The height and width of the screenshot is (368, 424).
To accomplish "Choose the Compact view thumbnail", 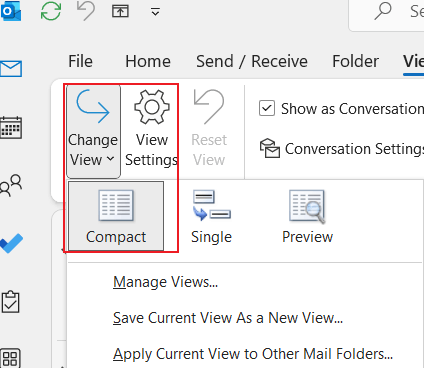I will click(116, 216).
